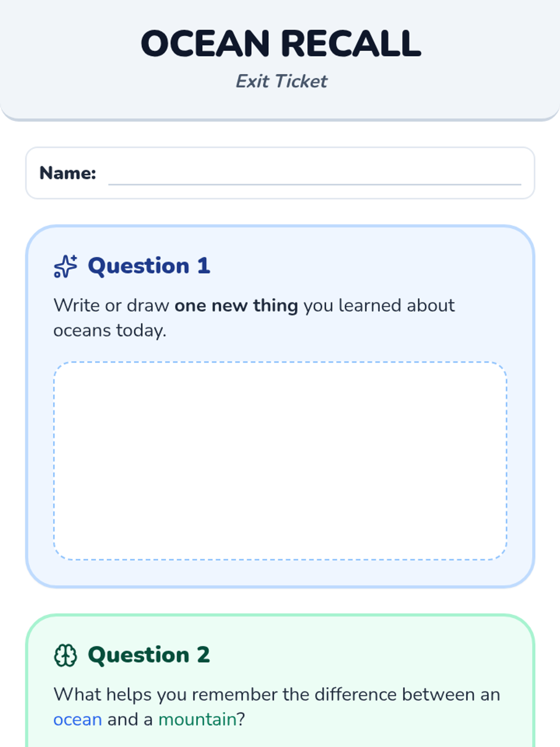Select the Question 1 heading

click(149, 266)
